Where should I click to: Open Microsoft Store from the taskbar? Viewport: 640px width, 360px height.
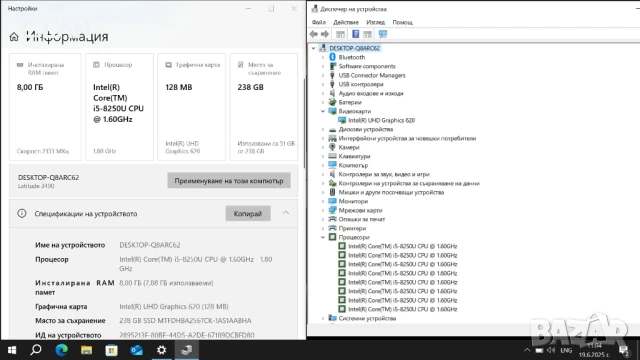click(x=111, y=350)
